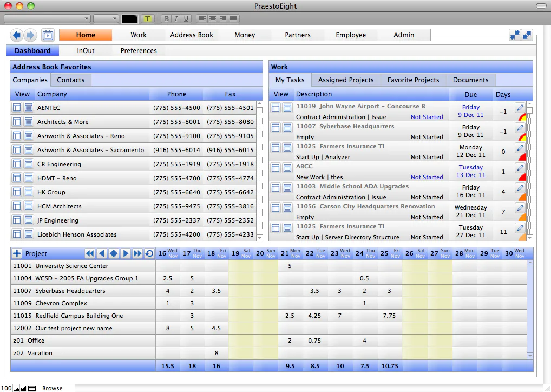Open the leftmost dropdown in the status toolbar
551x392 pixels.
(47, 18)
